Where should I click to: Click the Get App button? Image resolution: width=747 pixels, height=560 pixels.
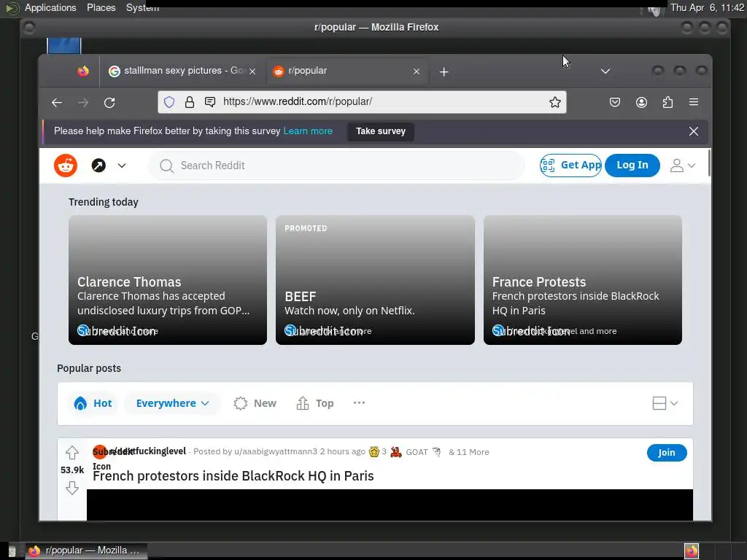[570, 166]
